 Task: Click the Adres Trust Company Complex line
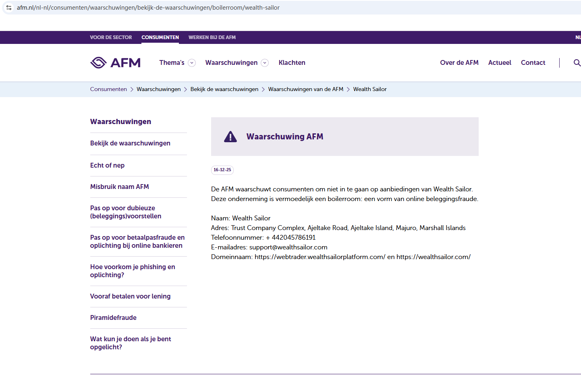coord(338,228)
